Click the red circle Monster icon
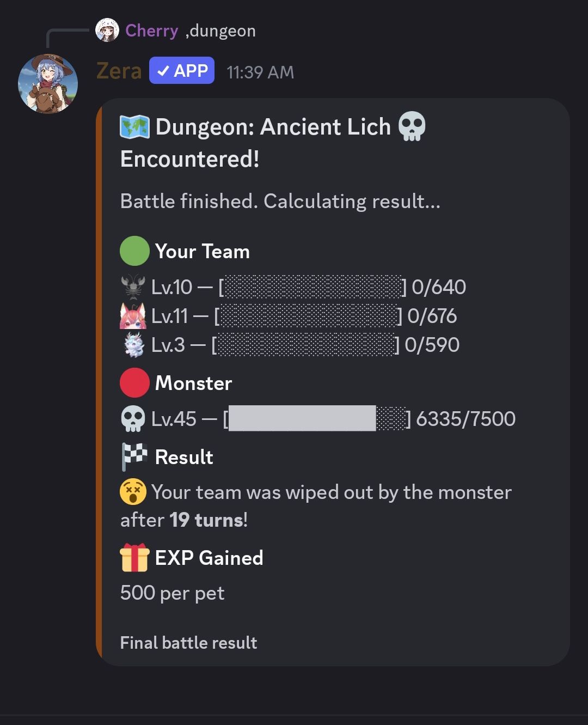588x725 pixels. 134,383
